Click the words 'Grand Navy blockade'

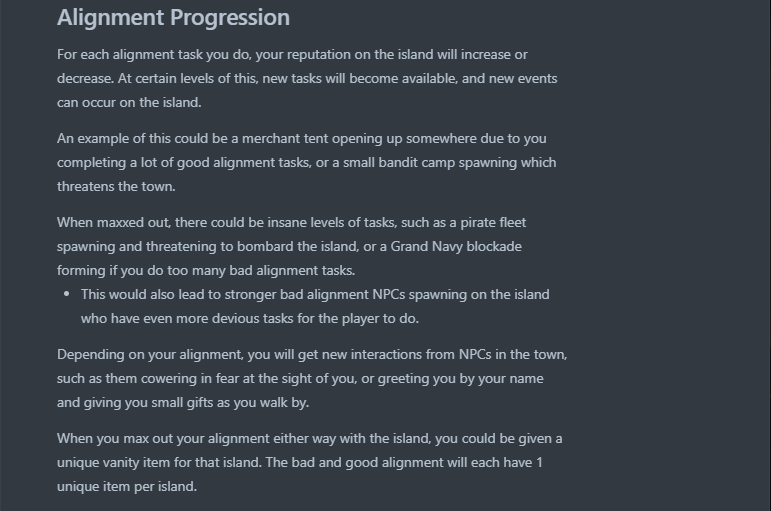coord(456,246)
